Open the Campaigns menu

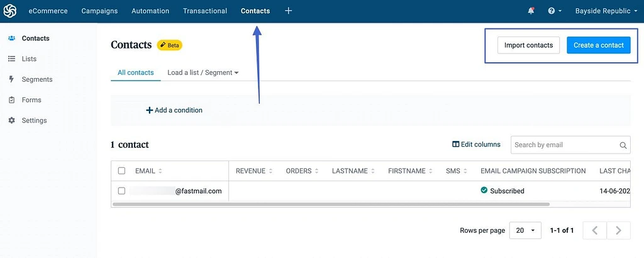point(99,11)
